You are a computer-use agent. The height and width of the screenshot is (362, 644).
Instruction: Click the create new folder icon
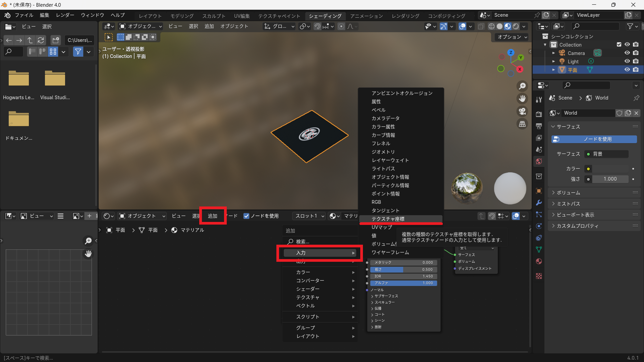(x=55, y=40)
